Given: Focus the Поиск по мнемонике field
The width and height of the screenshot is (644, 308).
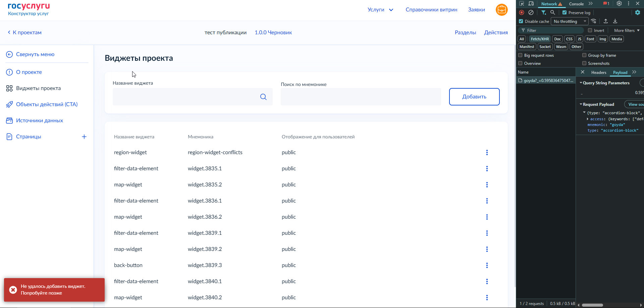Looking at the screenshot, I should point(361,97).
